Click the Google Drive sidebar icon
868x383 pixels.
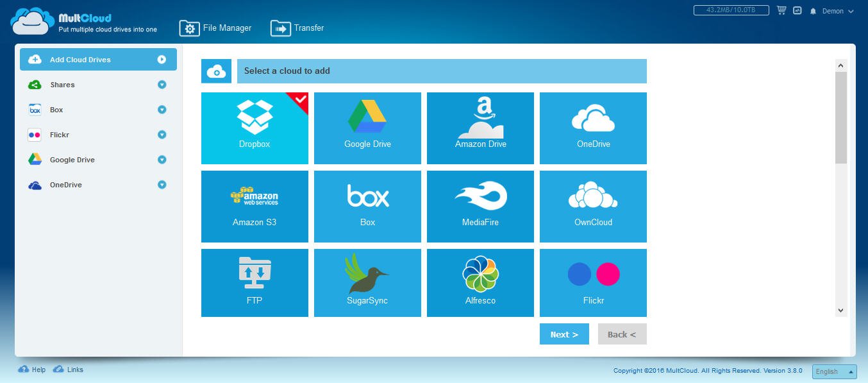(35, 160)
